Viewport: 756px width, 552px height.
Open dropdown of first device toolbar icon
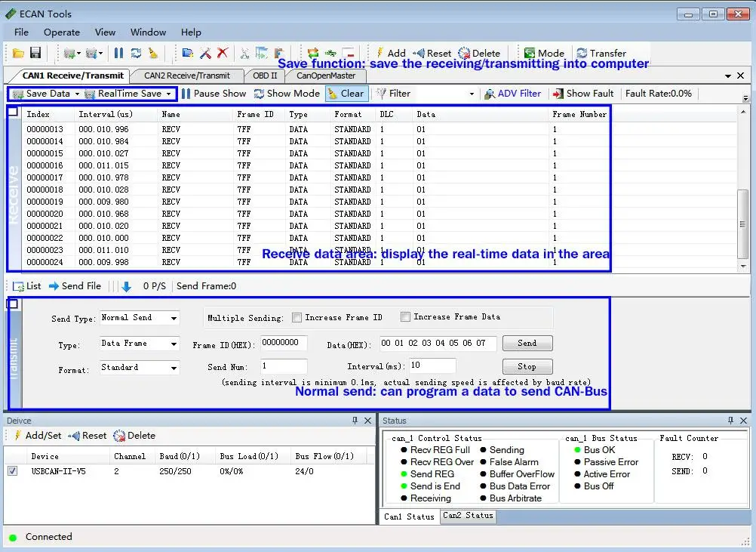78,53
